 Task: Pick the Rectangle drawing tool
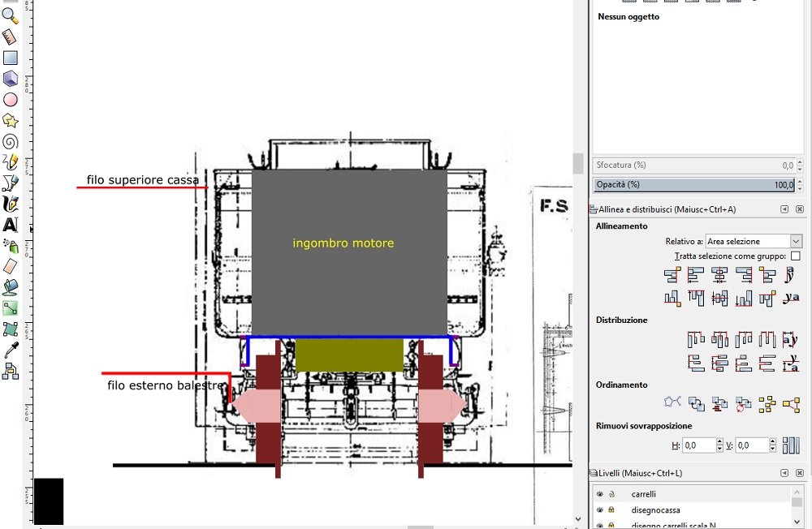[10, 58]
